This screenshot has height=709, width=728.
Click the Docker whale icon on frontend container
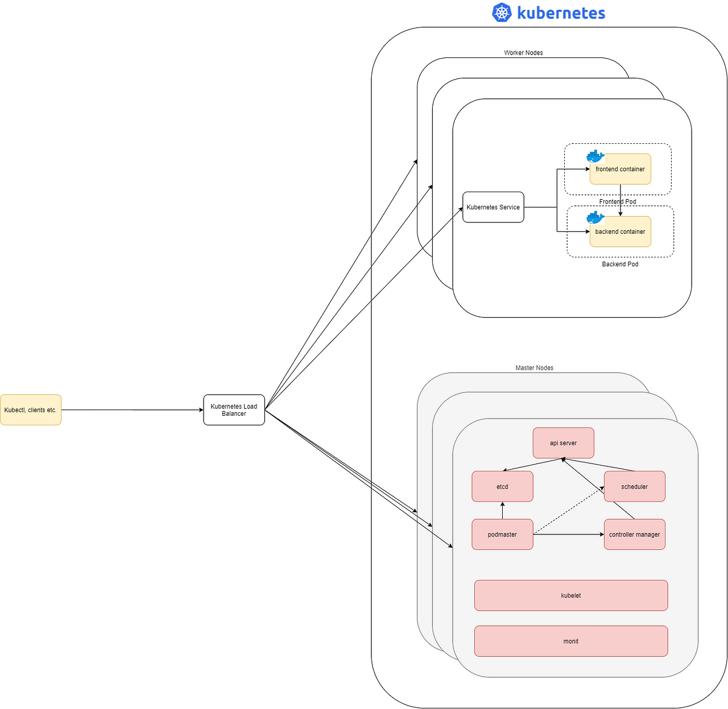point(595,156)
